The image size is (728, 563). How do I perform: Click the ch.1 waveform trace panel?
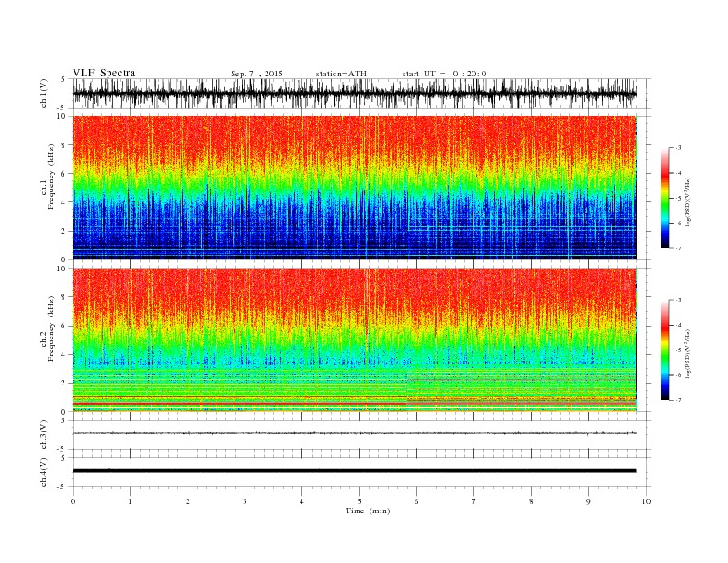360,93
